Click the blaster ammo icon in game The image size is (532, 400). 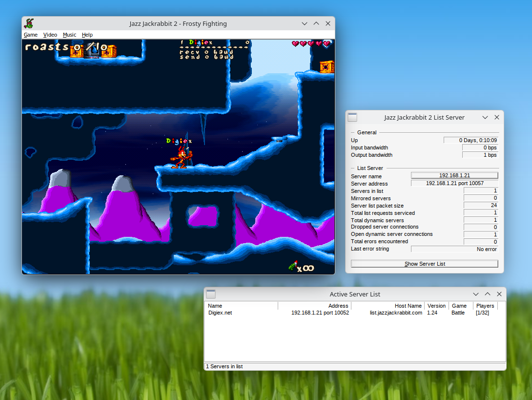(x=293, y=266)
